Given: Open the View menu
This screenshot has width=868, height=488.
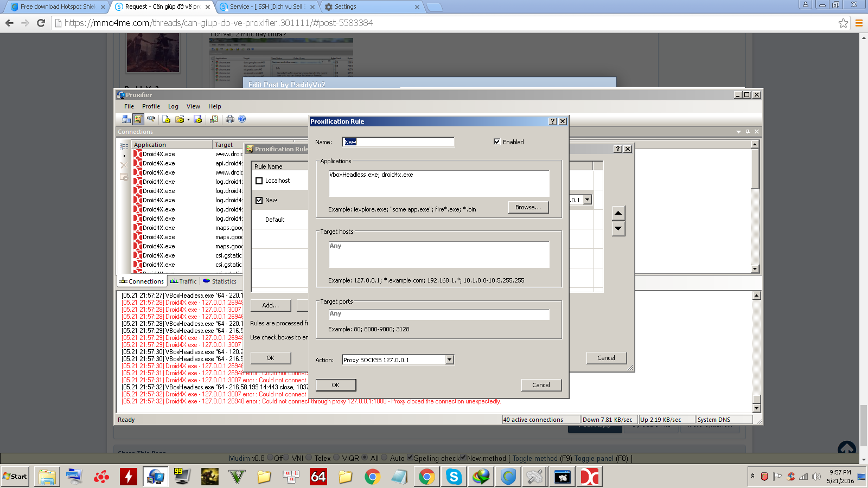Looking at the screenshot, I should (x=193, y=106).
